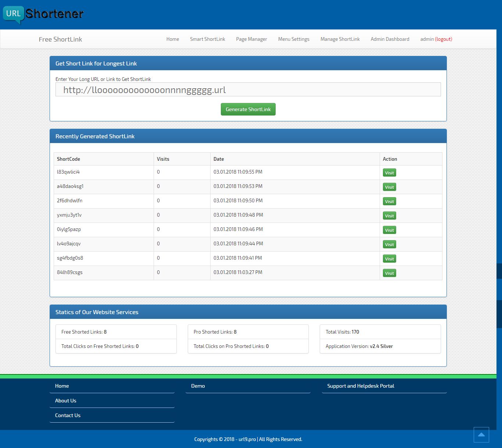This screenshot has height=448, width=502.
Task: Click the URL Shortener logo
Action: tap(43, 14)
